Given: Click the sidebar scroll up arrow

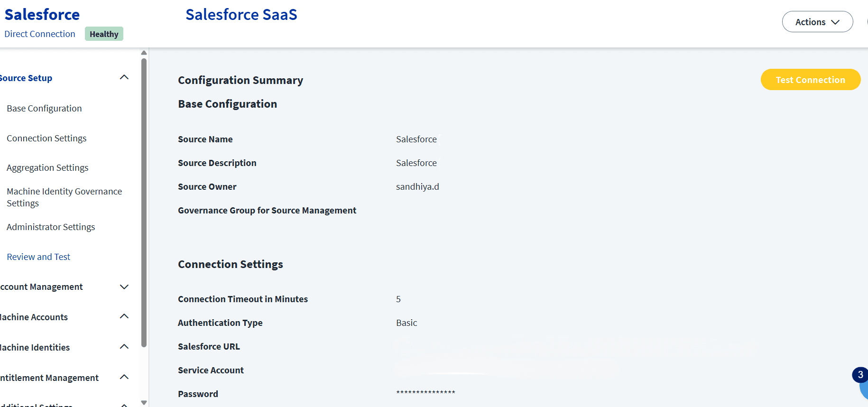Looking at the screenshot, I should click(x=144, y=53).
